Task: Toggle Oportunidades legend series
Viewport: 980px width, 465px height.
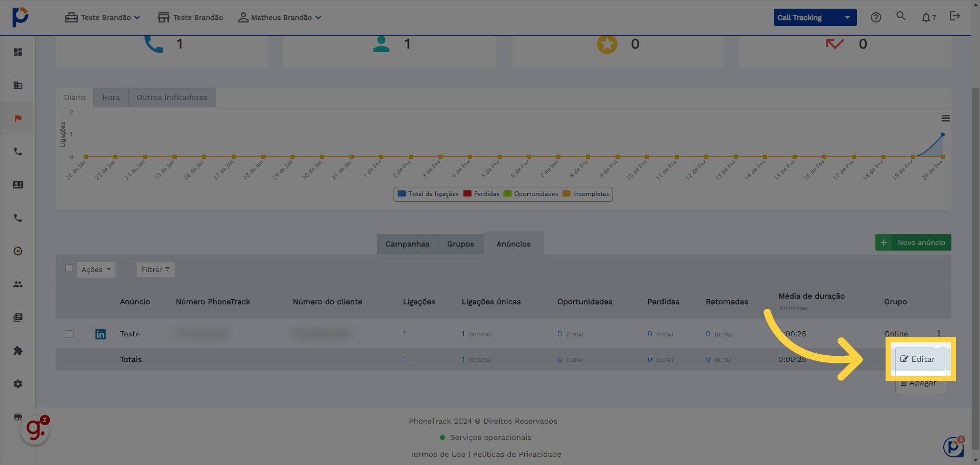Action: pos(531,194)
